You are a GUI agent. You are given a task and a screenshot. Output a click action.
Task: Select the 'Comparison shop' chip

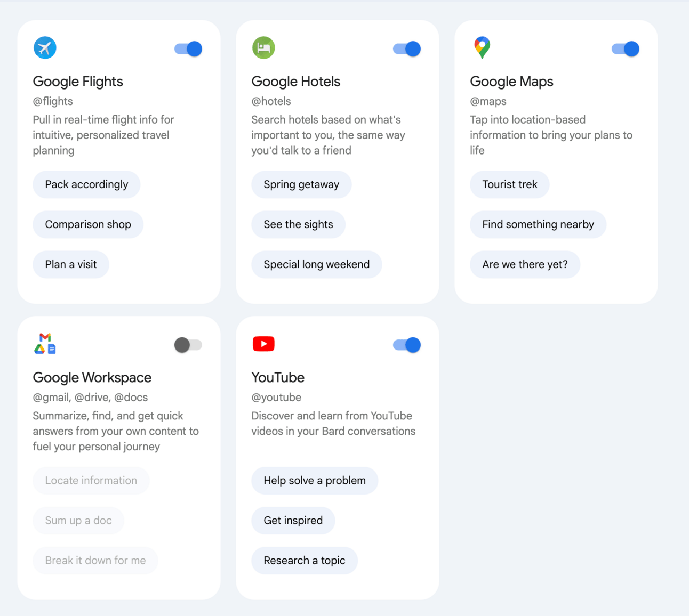click(88, 224)
